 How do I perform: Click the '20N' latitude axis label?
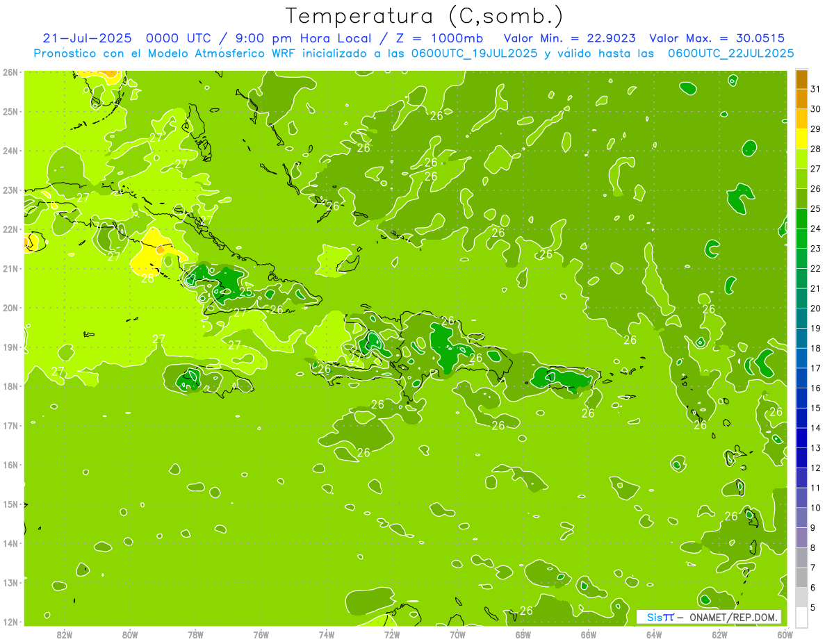(10, 308)
